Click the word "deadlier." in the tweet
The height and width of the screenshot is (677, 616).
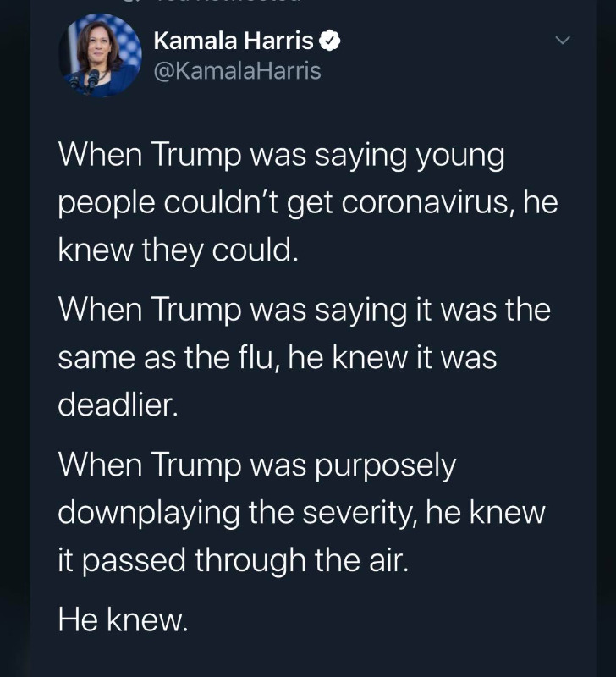118,405
